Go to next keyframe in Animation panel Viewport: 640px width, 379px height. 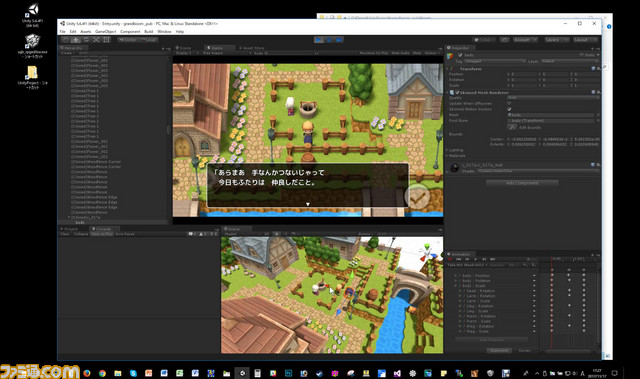pos(484,259)
